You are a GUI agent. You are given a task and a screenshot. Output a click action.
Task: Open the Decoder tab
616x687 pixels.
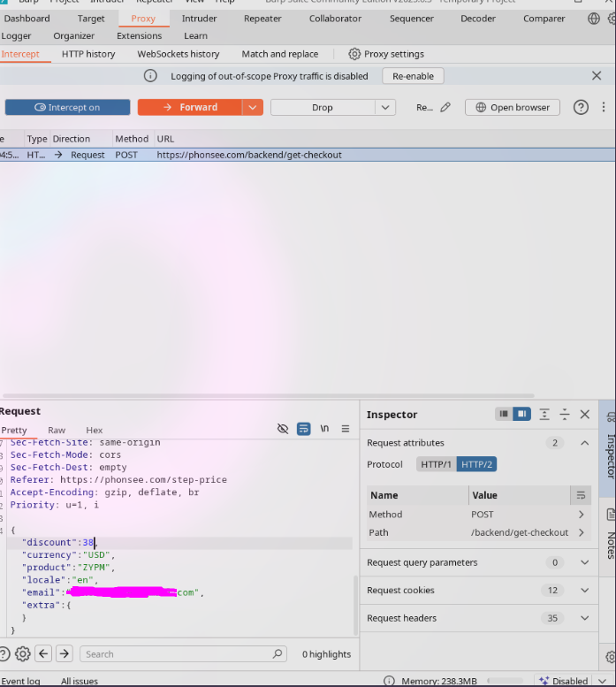[x=478, y=19]
